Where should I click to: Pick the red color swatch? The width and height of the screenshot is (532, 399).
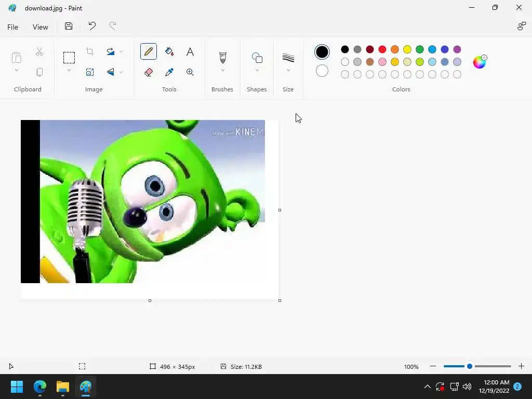[382, 49]
